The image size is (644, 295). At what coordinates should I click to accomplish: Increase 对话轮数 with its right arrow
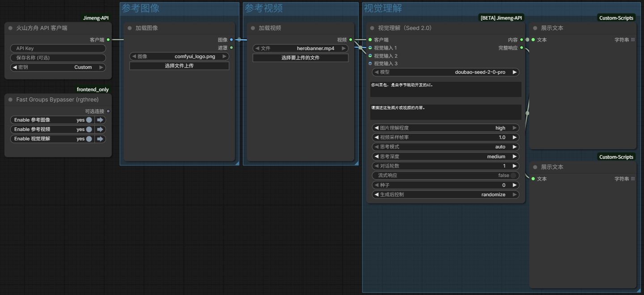[x=514, y=166]
